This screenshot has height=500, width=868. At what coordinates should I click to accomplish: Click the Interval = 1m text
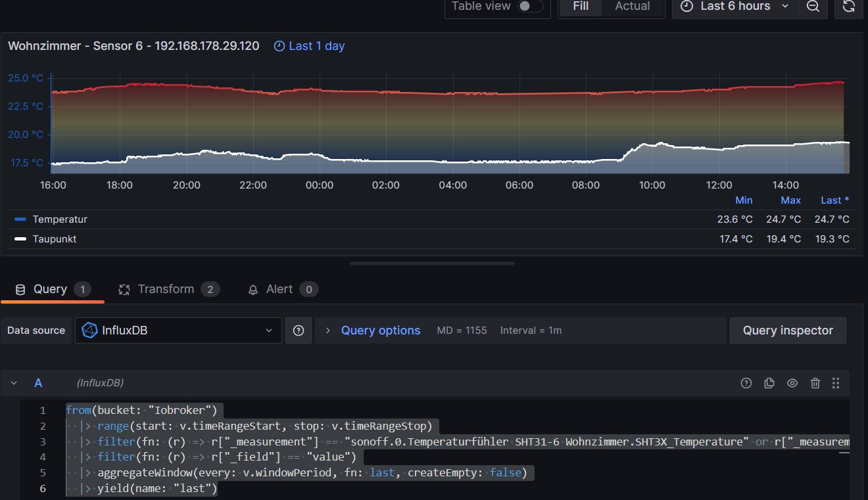click(x=531, y=330)
